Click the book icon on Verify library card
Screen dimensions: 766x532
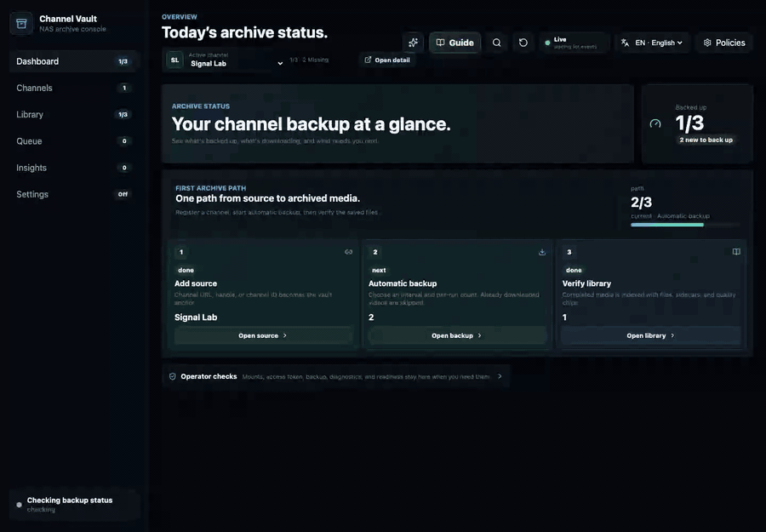click(736, 252)
